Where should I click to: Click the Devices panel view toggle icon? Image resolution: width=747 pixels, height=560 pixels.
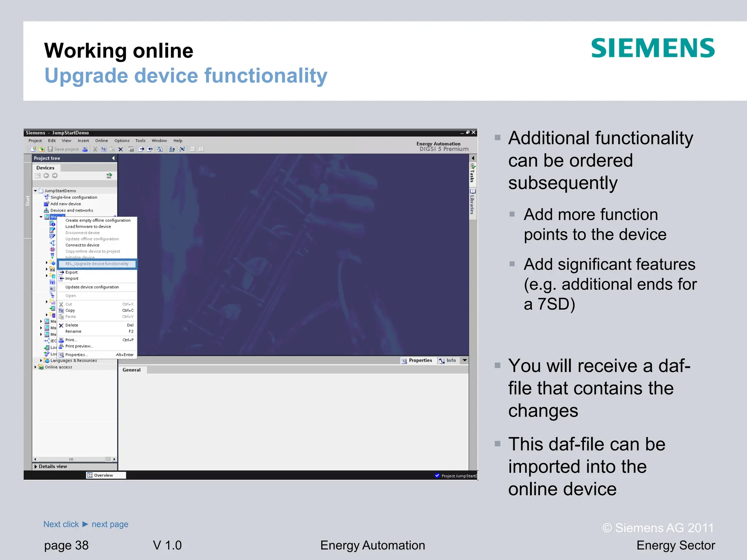[x=109, y=176]
